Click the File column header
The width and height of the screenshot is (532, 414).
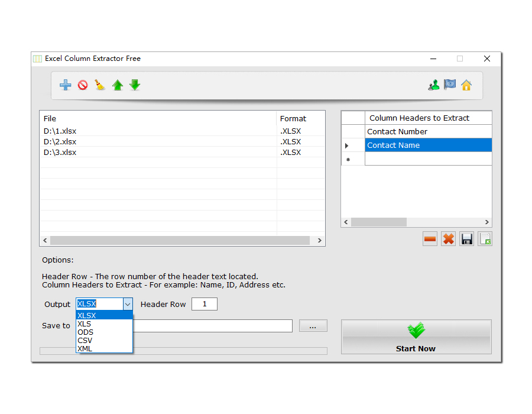[158, 118]
